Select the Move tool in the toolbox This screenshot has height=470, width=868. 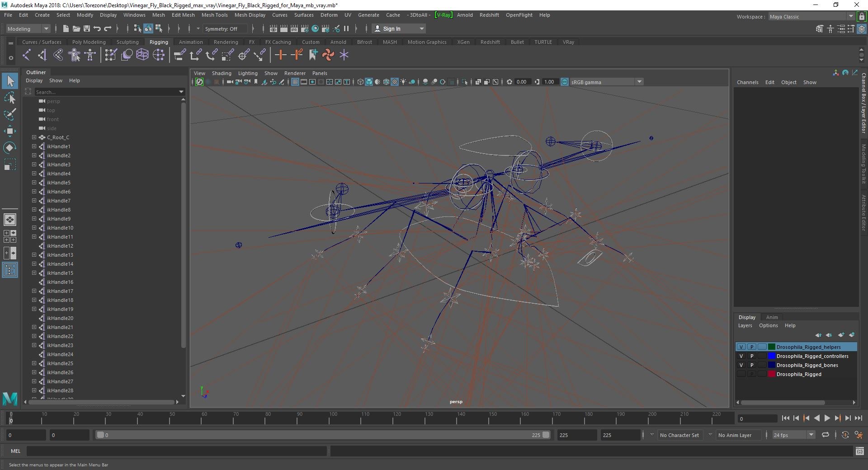(9, 131)
